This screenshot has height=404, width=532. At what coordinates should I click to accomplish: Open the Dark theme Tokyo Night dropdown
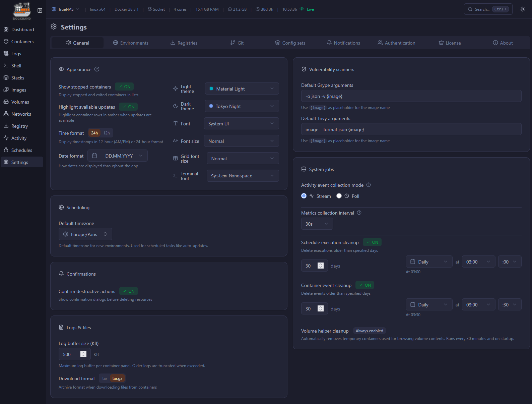(x=241, y=106)
